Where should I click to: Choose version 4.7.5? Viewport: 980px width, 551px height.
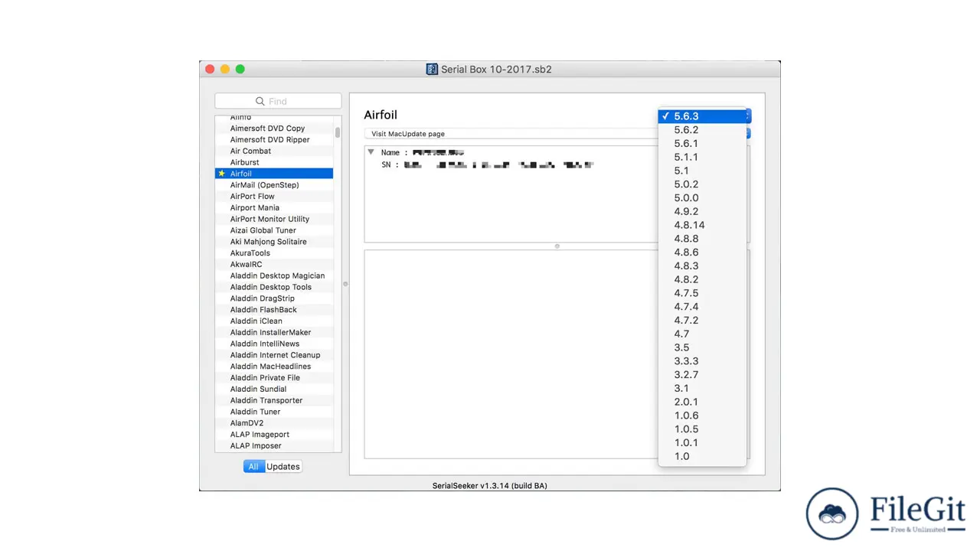click(x=702, y=293)
